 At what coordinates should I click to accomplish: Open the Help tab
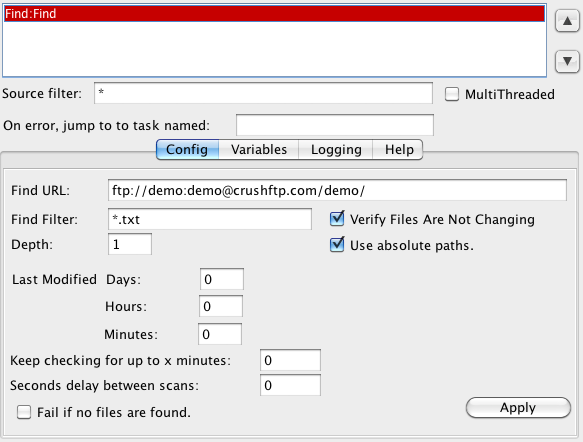point(399,150)
